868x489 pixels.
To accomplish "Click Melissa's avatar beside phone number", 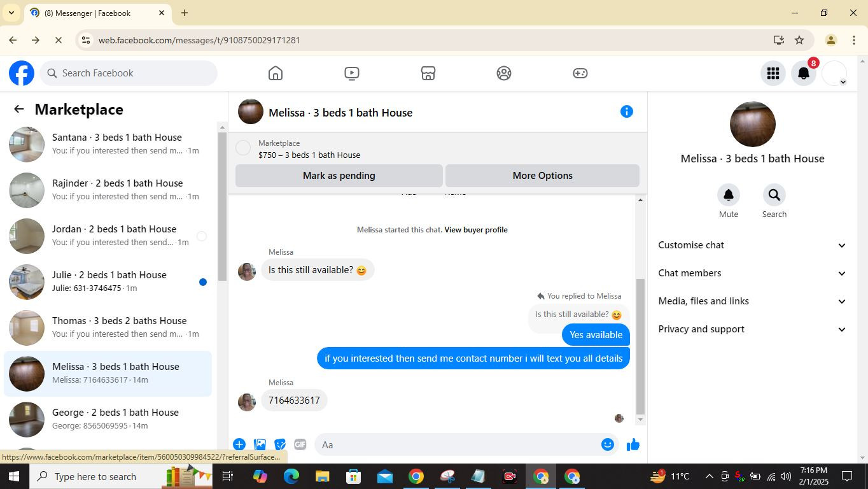I will (x=247, y=402).
